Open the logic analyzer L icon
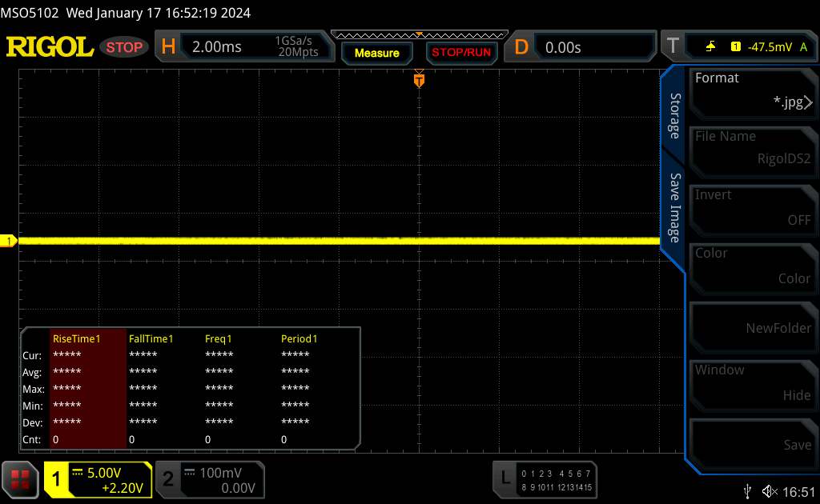 (x=504, y=478)
